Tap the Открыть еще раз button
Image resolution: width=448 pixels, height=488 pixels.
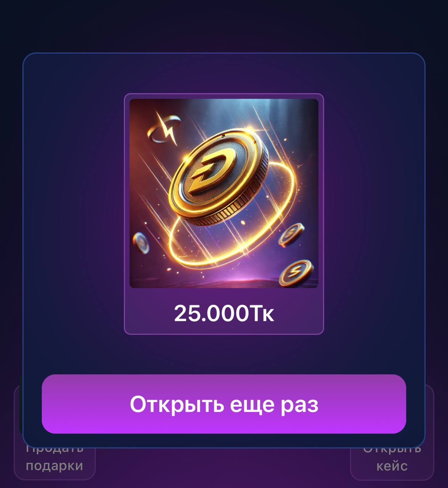(224, 404)
